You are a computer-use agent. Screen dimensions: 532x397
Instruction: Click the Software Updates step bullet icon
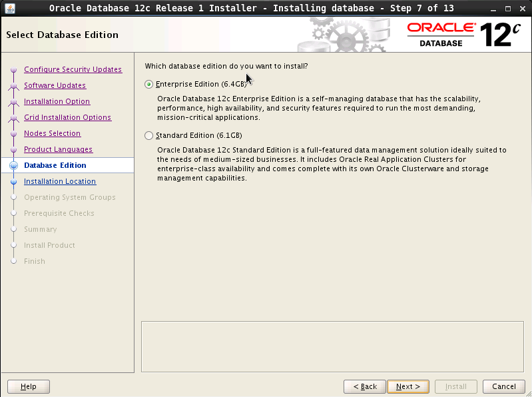click(13, 86)
